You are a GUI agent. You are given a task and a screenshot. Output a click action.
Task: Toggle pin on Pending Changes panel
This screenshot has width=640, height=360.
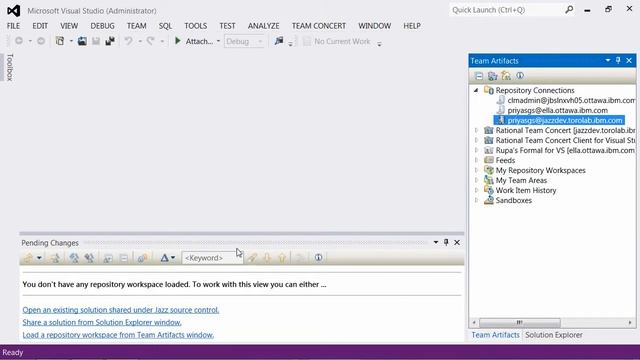(446, 242)
